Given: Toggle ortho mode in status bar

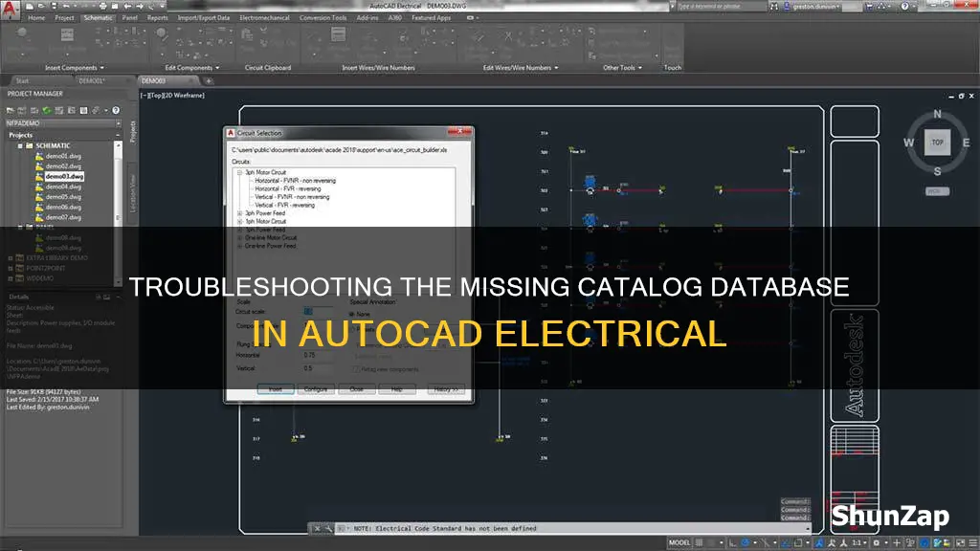Looking at the screenshot, I should 732,543.
